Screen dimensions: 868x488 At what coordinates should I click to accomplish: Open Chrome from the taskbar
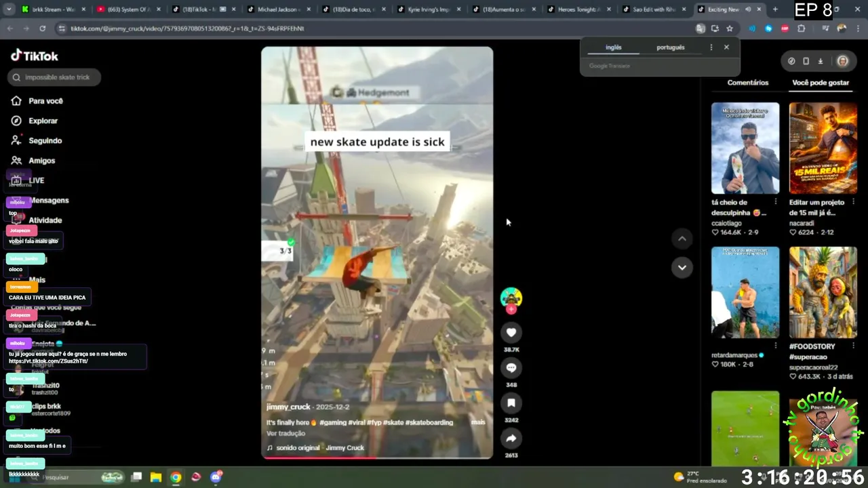[x=176, y=477]
